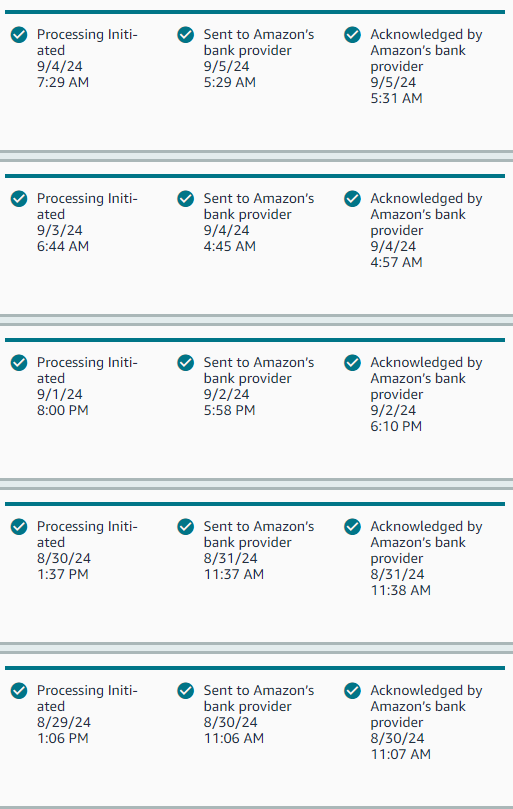Click checkmark icon for Processing Initiated 9/4/24
This screenshot has width=513, height=809.
click(19, 35)
